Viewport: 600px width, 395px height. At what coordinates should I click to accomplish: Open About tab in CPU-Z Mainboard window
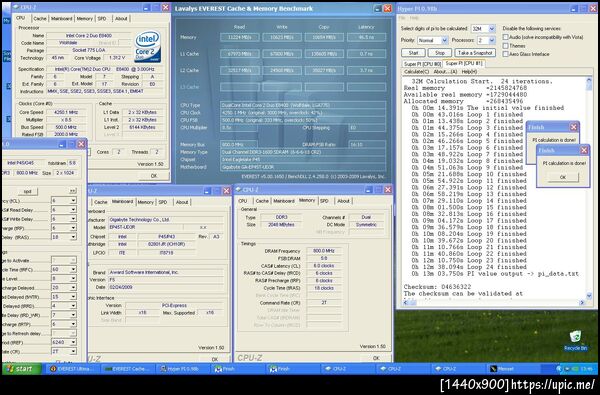pyautogui.click(x=182, y=202)
